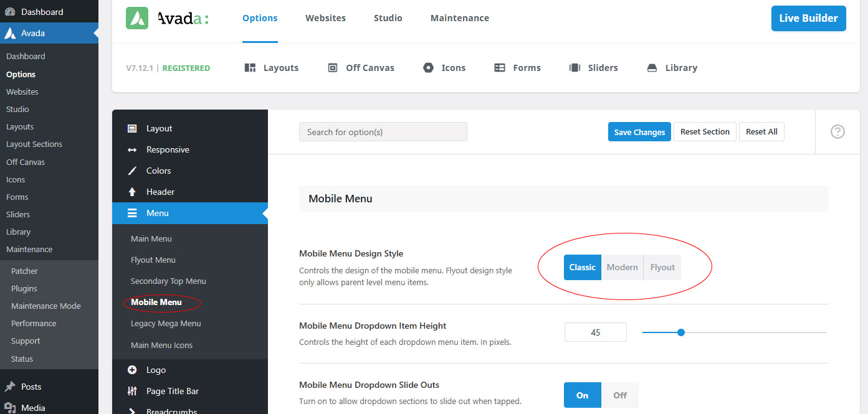Open Plugins in WordPress sidebar
Screen dimensions: 868x414
[24, 288]
